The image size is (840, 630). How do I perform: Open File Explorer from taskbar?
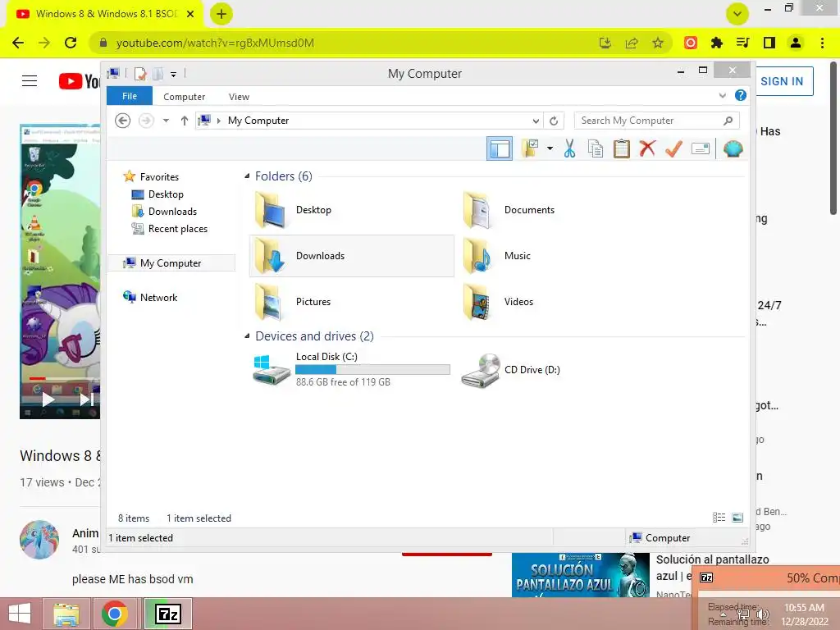click(x=66, y=614)
